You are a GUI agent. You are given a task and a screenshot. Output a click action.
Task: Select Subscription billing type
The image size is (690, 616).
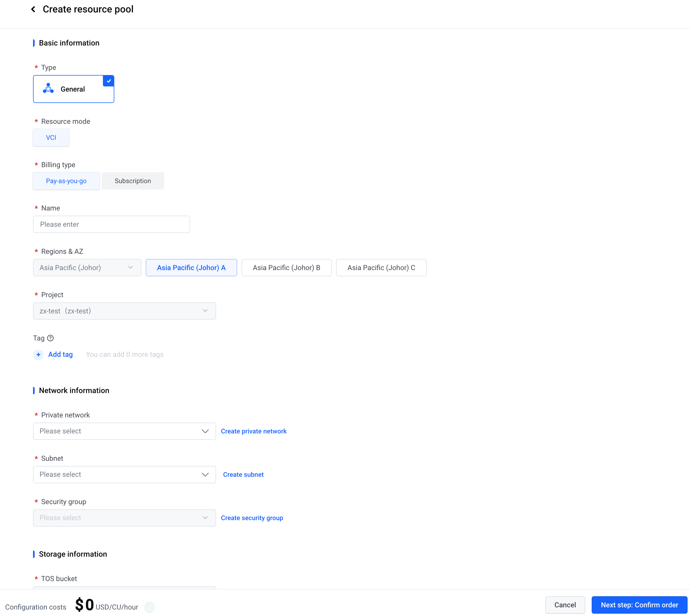coord(133,181)
